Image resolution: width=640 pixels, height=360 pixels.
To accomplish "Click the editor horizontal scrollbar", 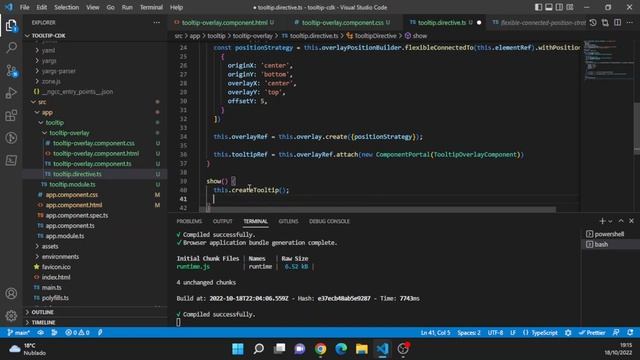I will click(378, 209).
